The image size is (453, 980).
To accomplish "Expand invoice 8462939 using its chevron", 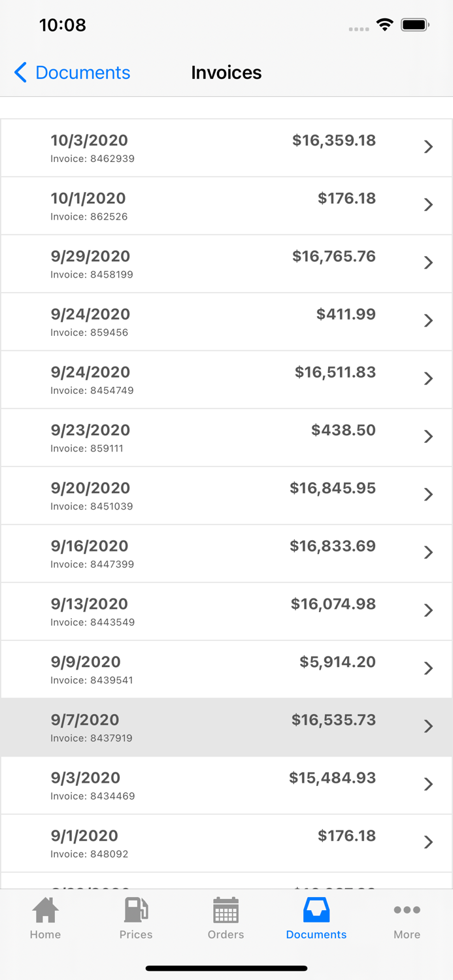I will (x=429, y=147).
